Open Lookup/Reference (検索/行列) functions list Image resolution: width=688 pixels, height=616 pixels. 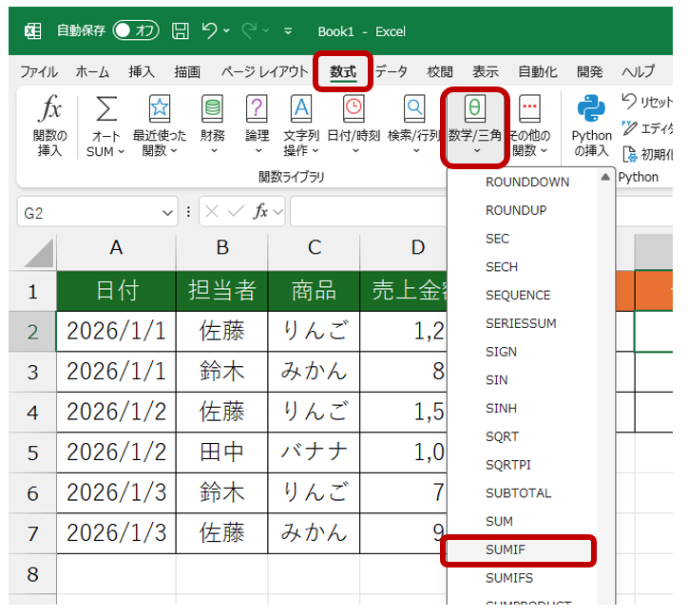[x=414, y=125]
